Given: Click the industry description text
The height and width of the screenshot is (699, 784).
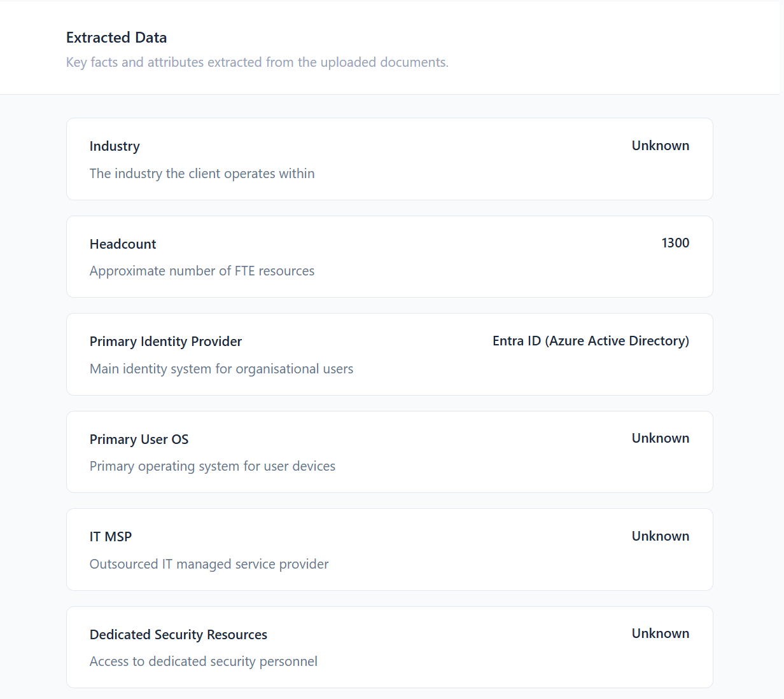Looking at the screenshot, I should [202, 173].
